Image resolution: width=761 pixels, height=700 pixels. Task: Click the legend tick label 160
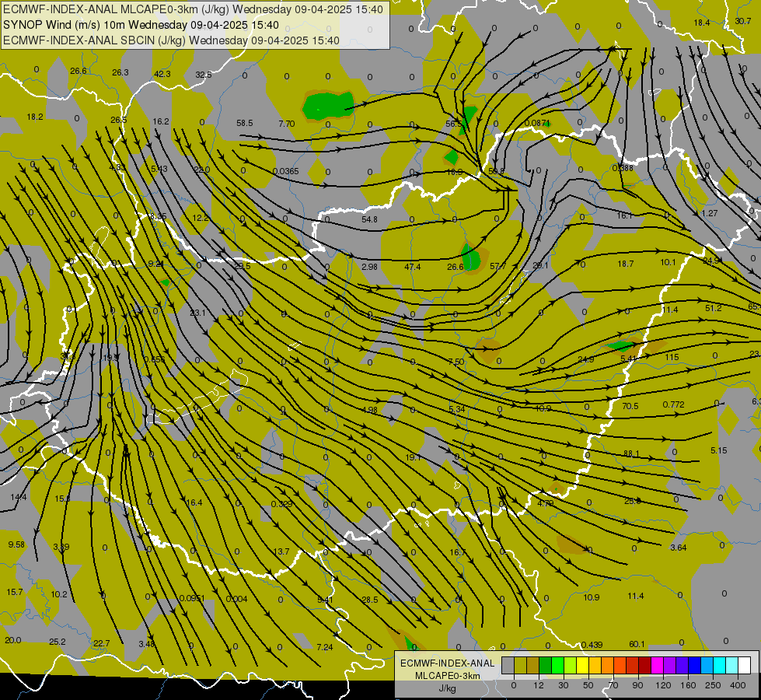pyautogui.click(x=688, y=685)
